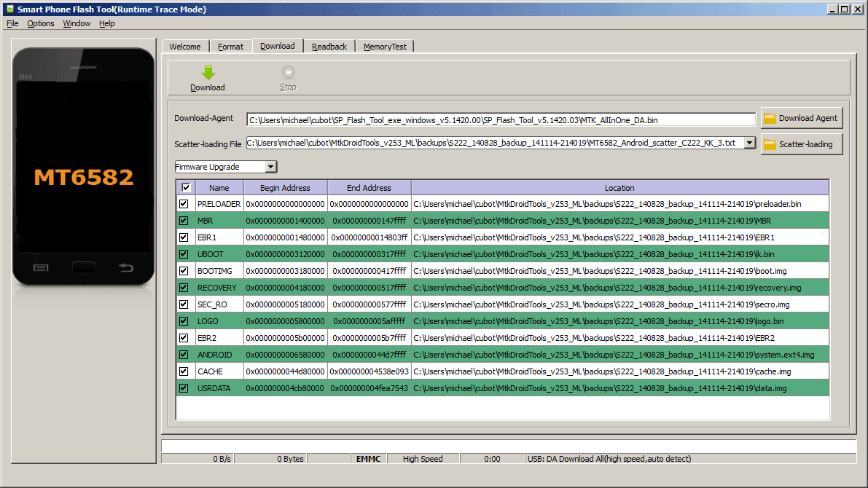Click the data.img location cell

[x=619, y=388]
